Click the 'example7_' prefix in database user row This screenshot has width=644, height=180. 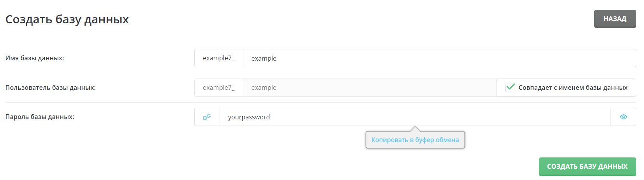tap(219, 88)
